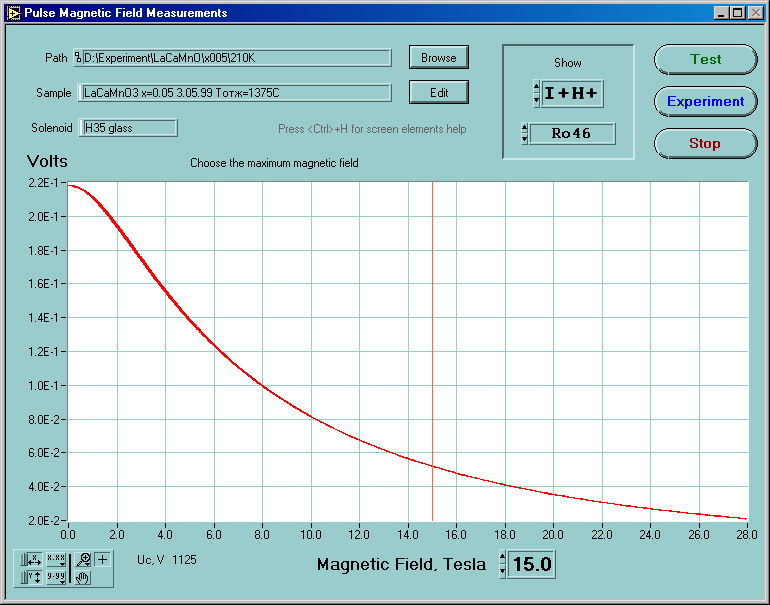This screenshot has width=770, height=605.
Task: Click the LabVIEW icon in the title bar
Action: 13,13
